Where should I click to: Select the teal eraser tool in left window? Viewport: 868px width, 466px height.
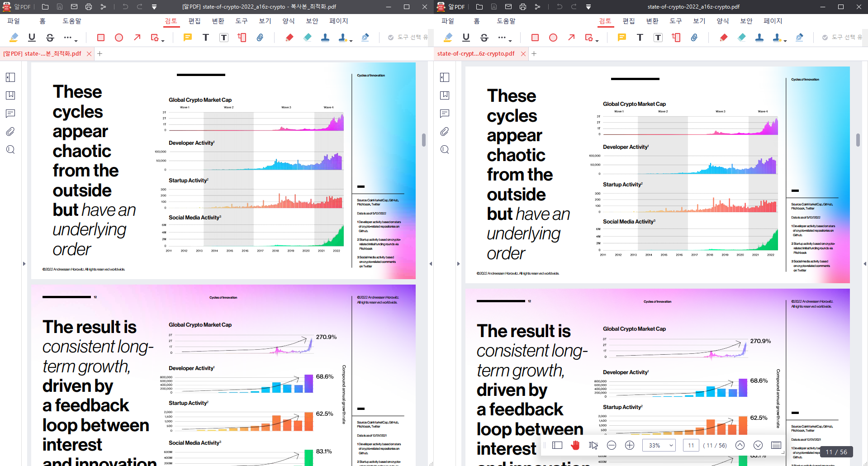[x=308, y=38]
